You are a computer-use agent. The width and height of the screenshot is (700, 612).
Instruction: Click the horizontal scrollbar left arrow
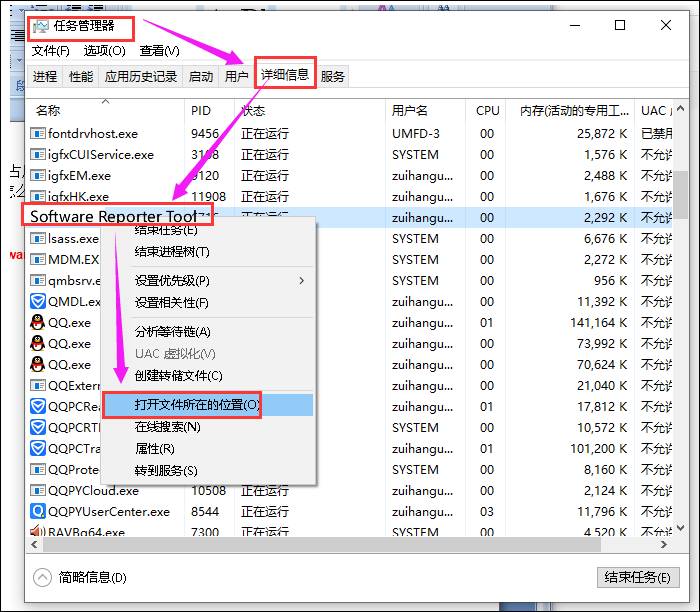(34, 545)
